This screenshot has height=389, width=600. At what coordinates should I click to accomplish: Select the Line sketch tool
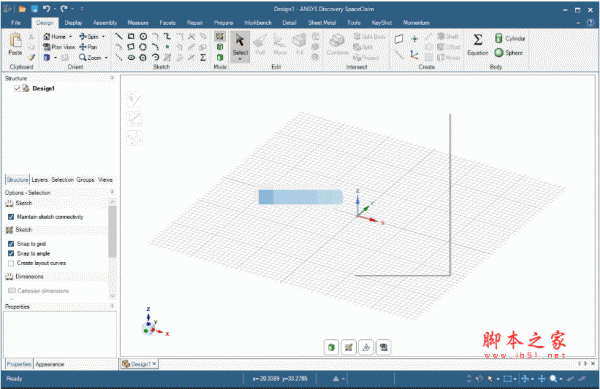point(119,37)
